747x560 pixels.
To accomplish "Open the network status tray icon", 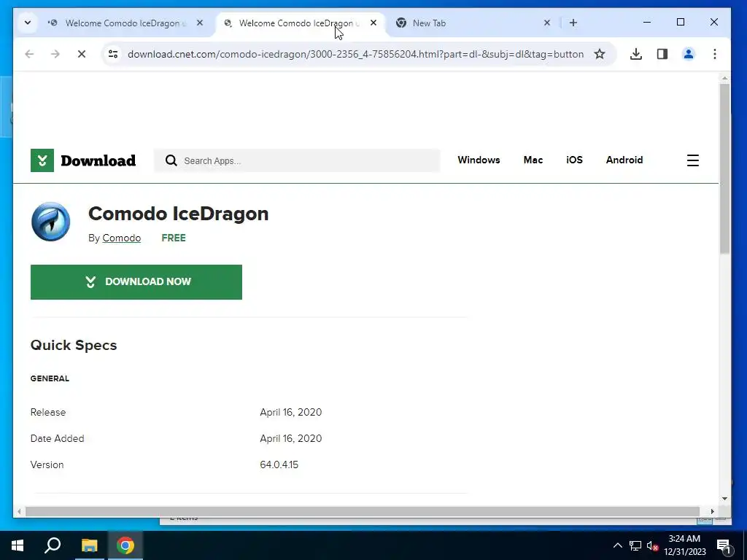I will pos(635,545).
